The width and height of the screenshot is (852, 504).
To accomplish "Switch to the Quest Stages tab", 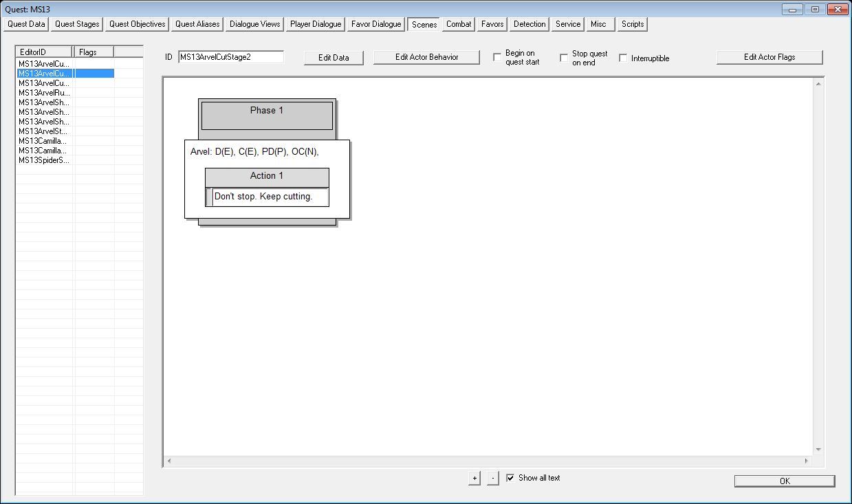I will pos(78,24).
